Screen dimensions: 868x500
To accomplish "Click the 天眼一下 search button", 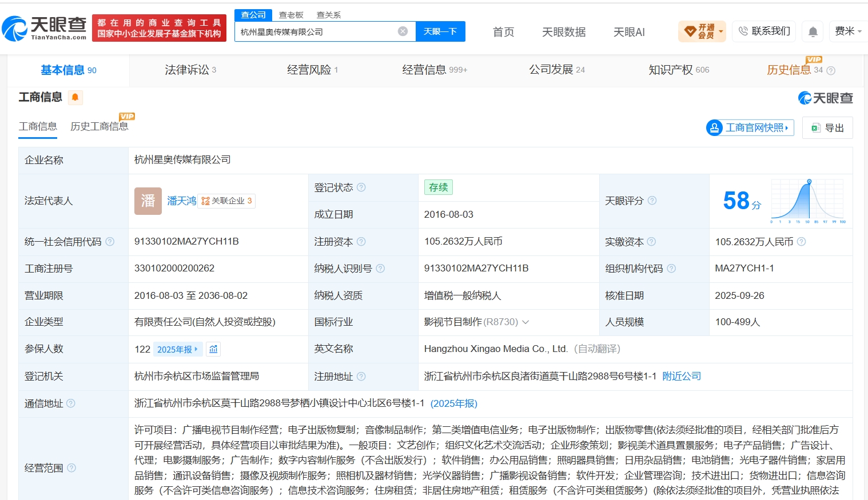I will (x=440, y=31).
